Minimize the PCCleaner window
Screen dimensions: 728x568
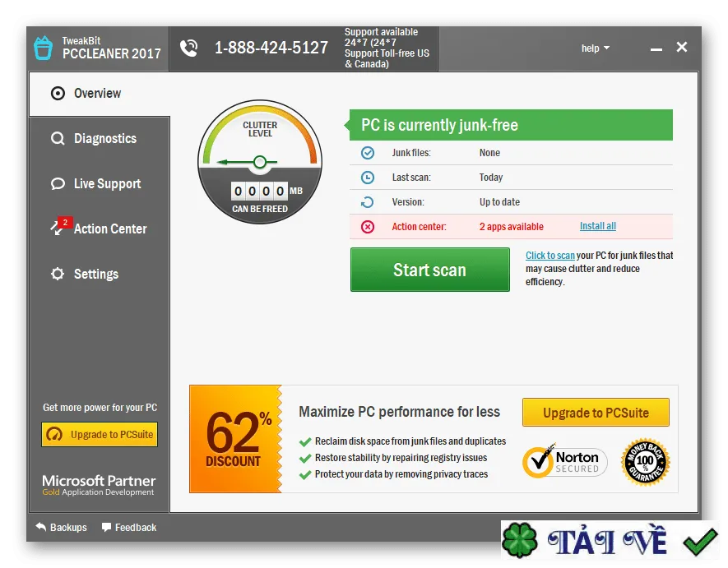point(656,48)
